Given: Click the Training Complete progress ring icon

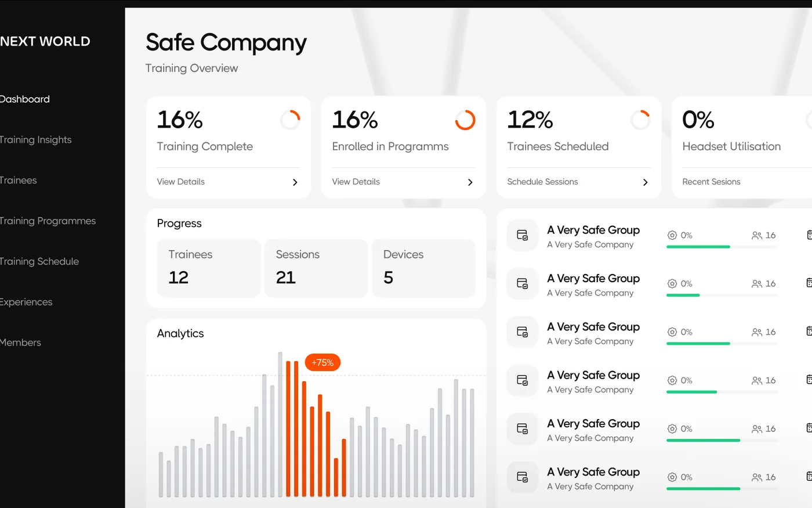Looking at the screenshot, I should (x=290, y=120).
